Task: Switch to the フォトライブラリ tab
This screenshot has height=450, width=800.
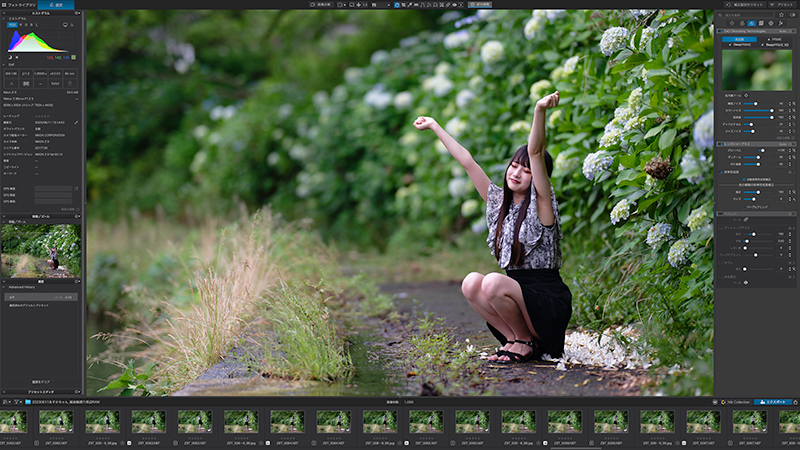Action: (x=18, y=5)
